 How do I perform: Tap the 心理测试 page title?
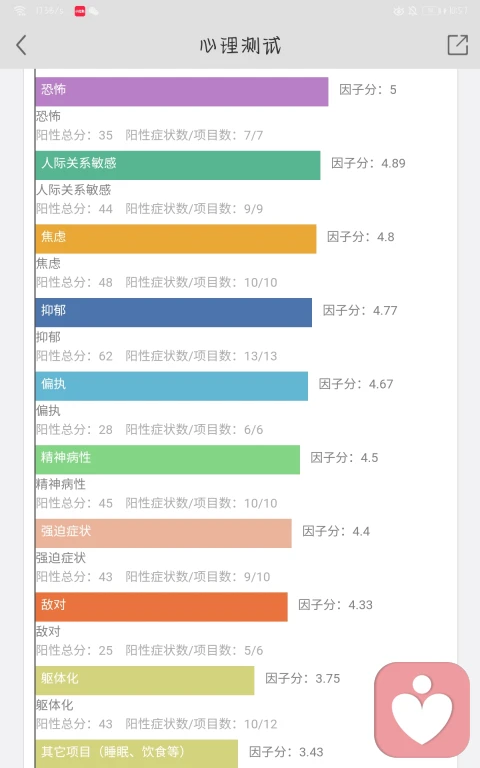click(x=240, y=46)
